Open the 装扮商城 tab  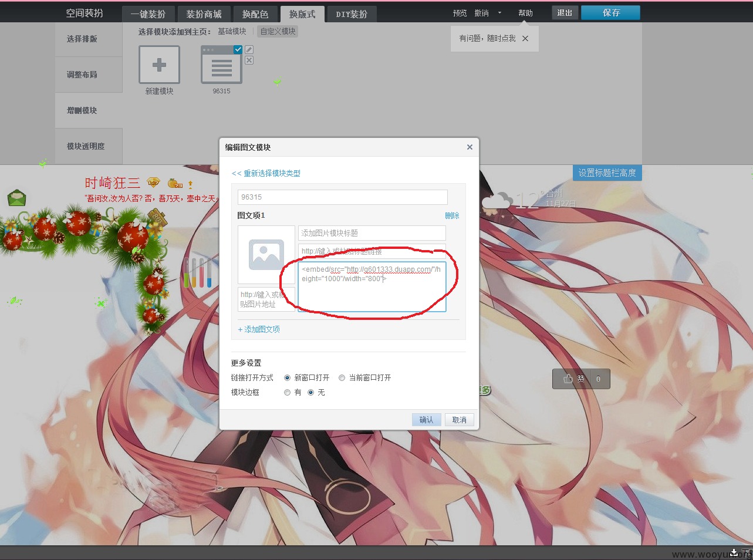tap(204, 14)
